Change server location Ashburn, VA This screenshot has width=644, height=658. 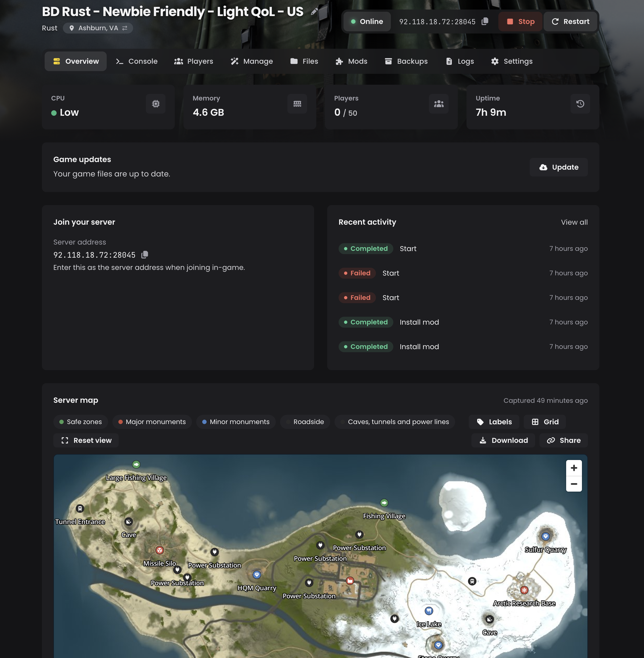[x=98, y=28]
